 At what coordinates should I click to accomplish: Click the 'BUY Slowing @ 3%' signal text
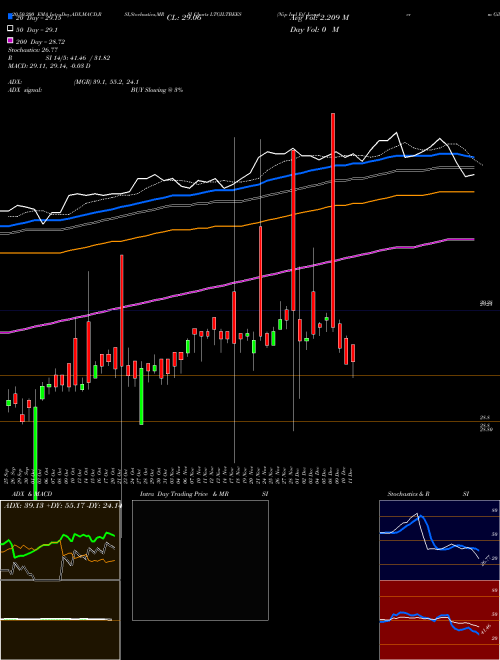click(157, 90)
